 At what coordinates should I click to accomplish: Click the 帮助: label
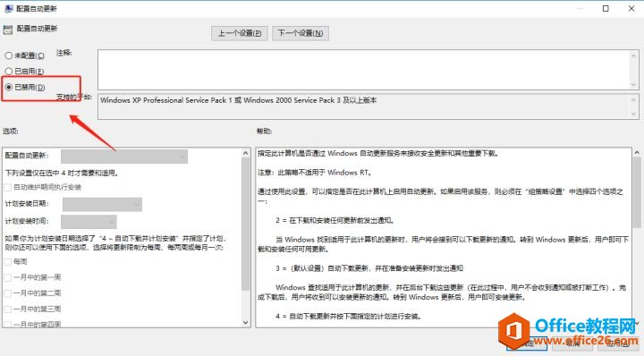point(265,131)
